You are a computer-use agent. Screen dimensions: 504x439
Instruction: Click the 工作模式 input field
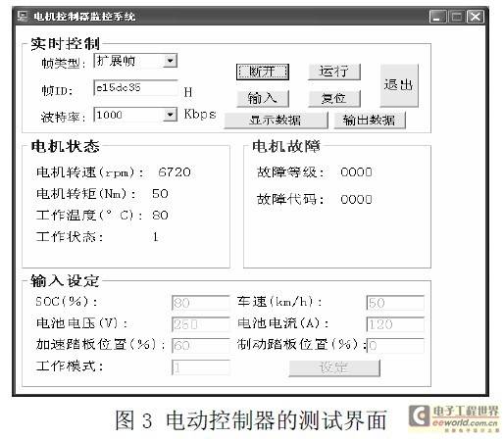(x=201, y=367)
